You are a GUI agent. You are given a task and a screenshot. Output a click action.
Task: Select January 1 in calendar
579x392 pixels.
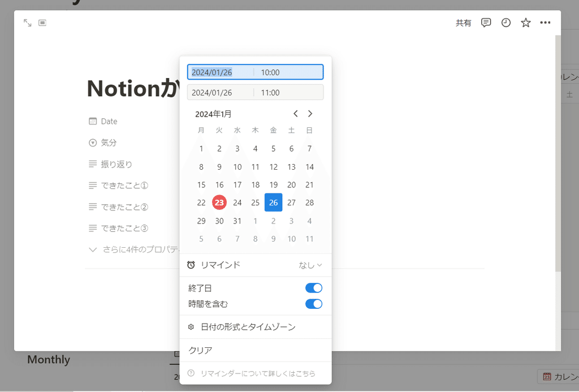tap(201, 149)
